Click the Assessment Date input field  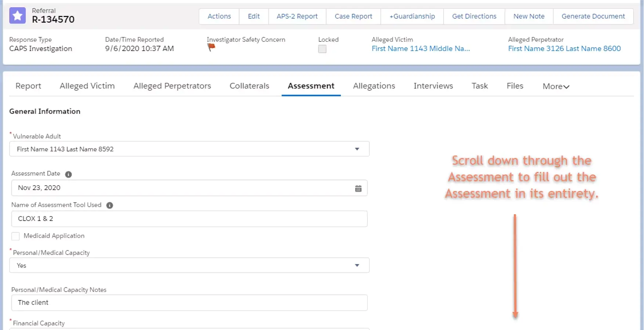point(189,188)
